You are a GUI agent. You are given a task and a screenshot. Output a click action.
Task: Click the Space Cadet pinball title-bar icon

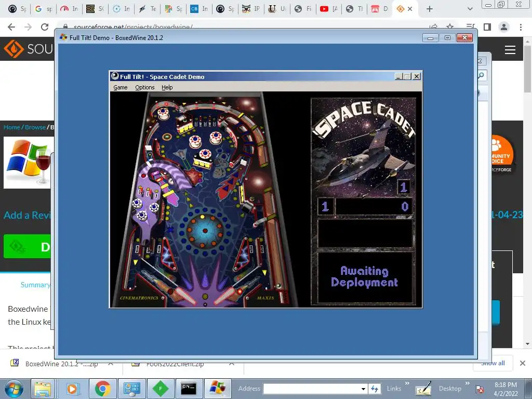(x=115, y=76)
